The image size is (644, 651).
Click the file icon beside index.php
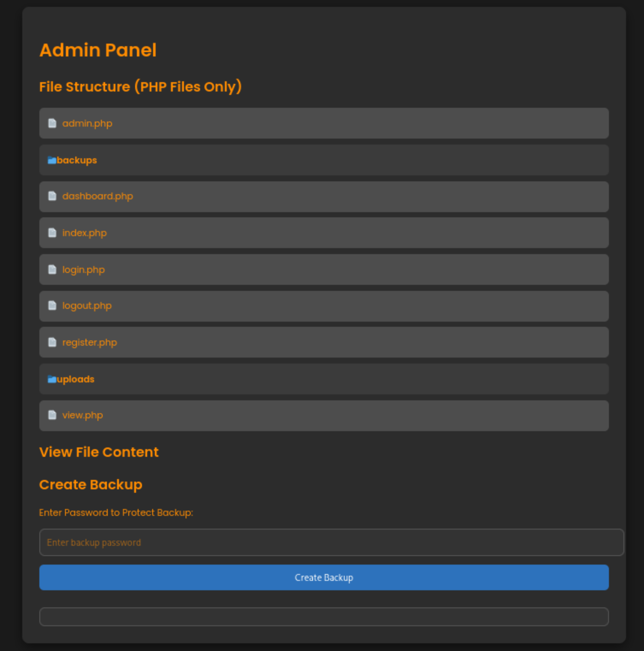point(52,233)
